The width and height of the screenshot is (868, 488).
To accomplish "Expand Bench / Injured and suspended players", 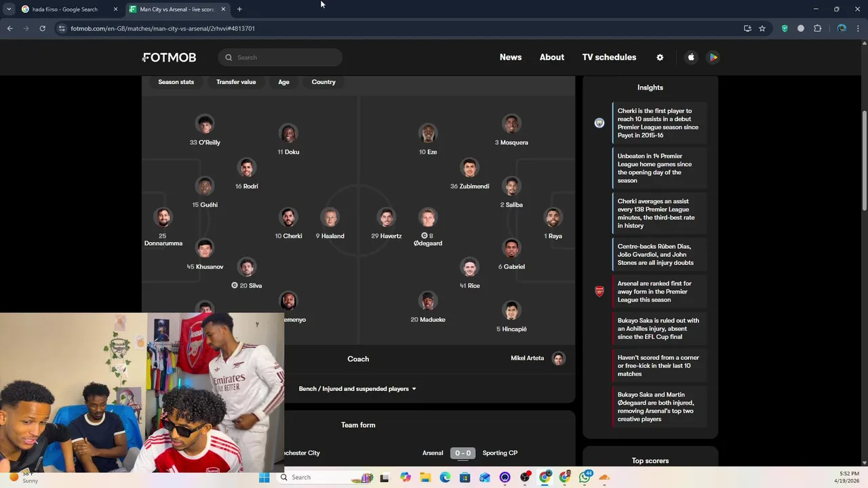I will (x=357, y=389).
